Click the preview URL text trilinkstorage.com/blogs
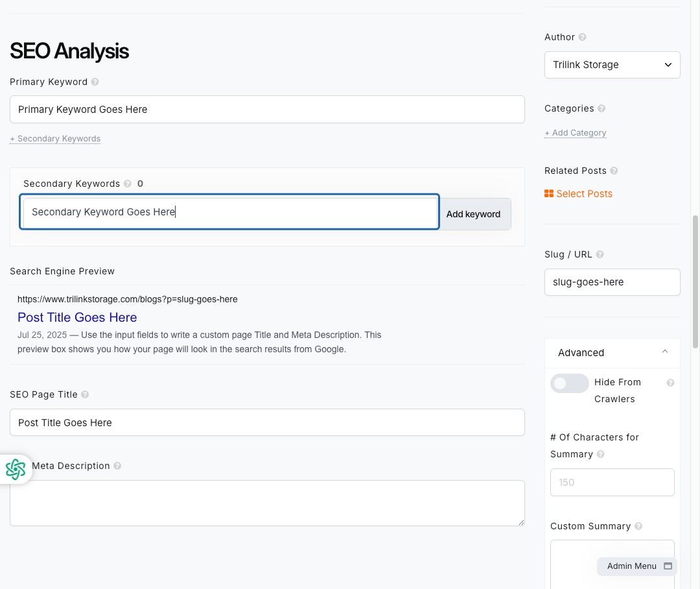This screenshot has width=700, height=589. 127,300
